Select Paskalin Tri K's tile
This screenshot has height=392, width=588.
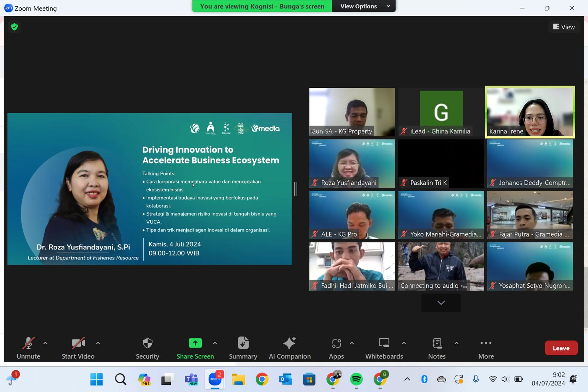click(x=441, y=163)
